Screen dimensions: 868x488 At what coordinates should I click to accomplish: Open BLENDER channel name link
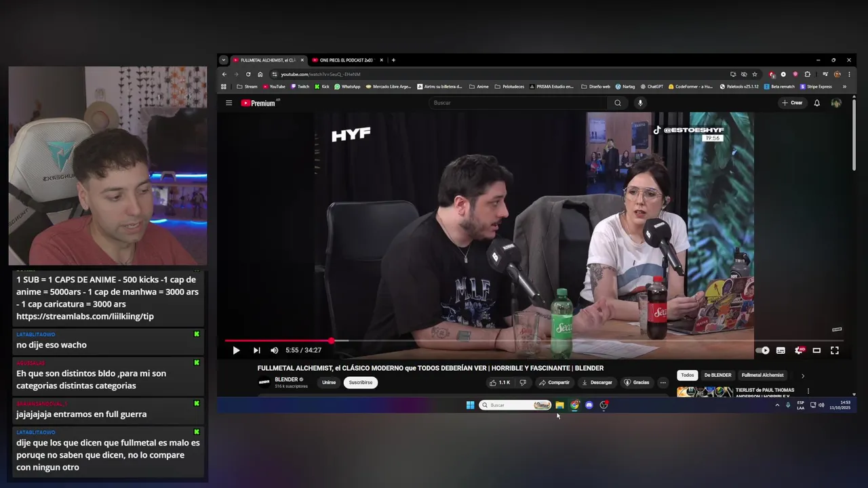[x=286, y=380]
